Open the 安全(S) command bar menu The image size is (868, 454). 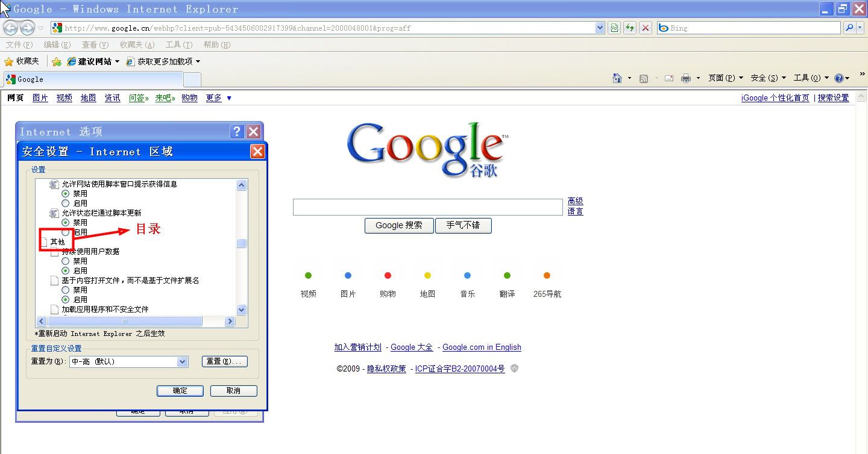(769, 78)
